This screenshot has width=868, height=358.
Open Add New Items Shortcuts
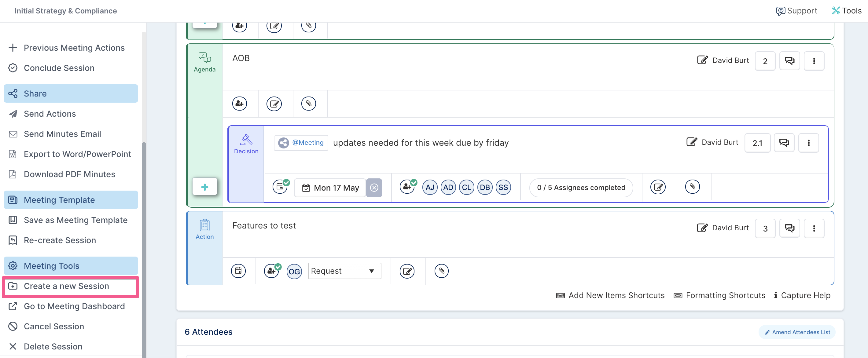point(610,295)
